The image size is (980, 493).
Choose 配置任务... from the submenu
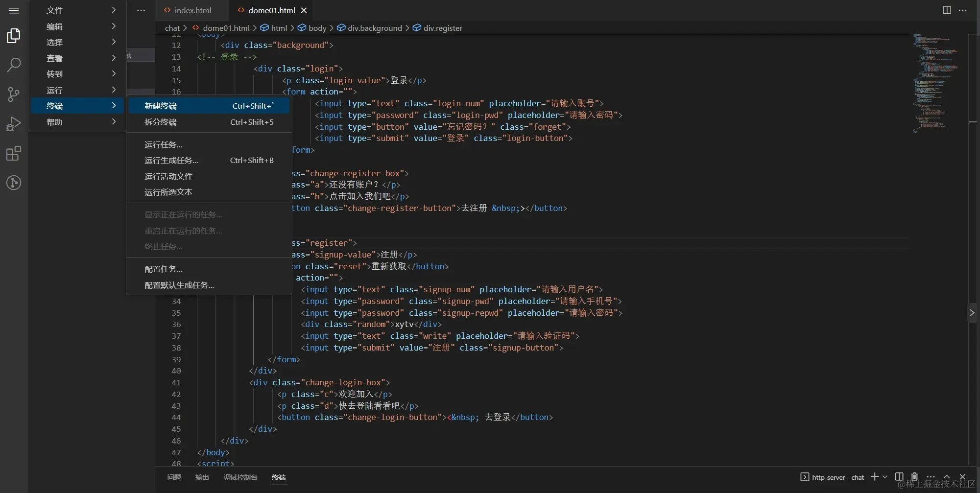point(209,269)
